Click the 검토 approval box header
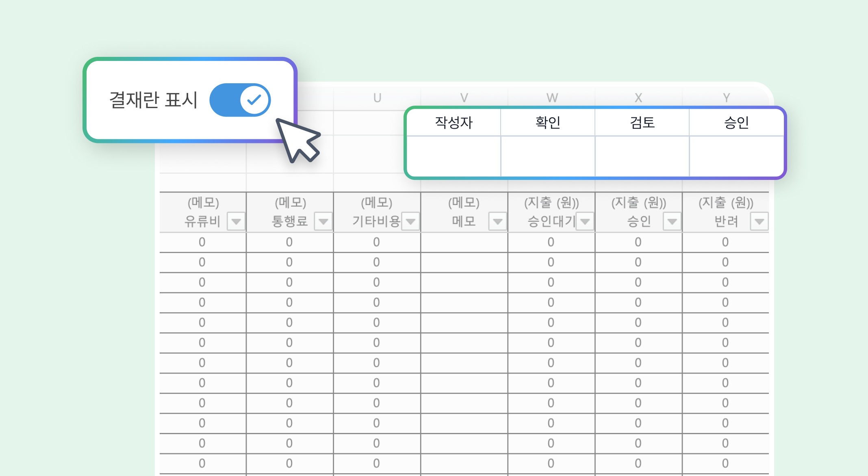The image size is (868, 476). 642,123
